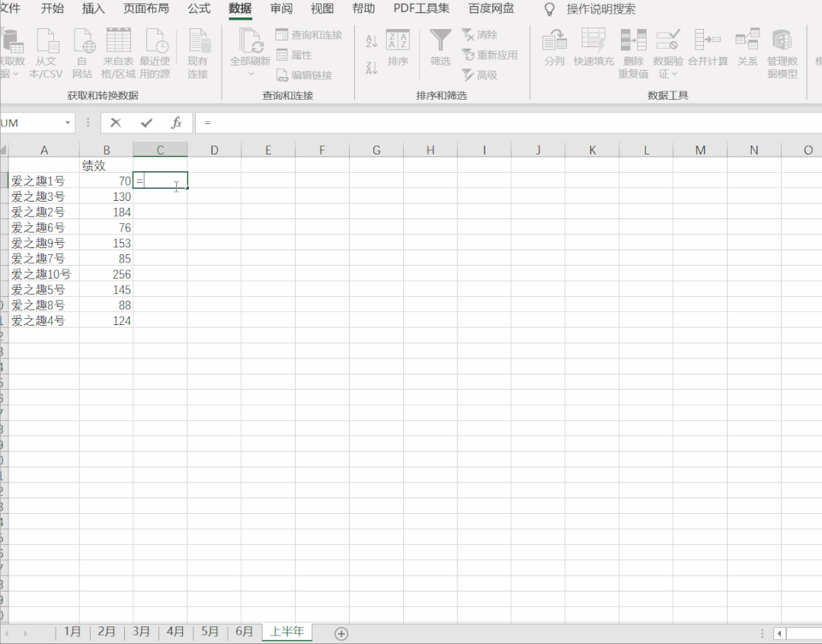Viewport: 822px width, 644px height.
Task: Click the Insert Function fx button
Action: (177, 123)
